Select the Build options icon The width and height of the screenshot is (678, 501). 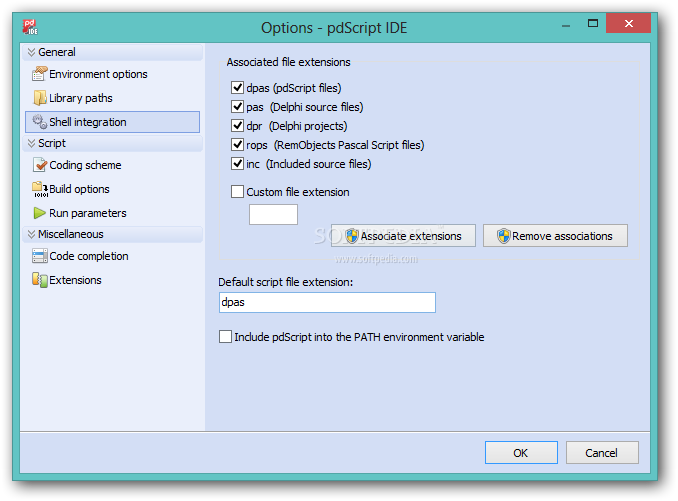40,189
